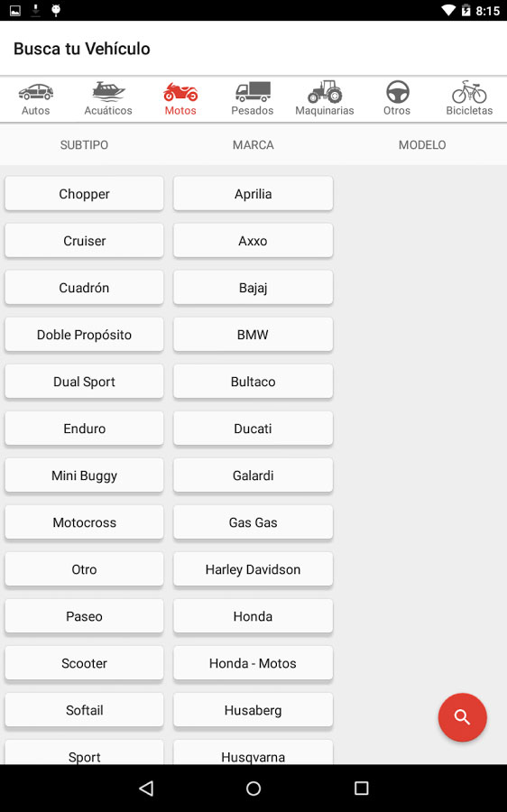Choose the Acuáticos boat category
The width and height of the screenshot is (507, 812).
coord(108,91)
